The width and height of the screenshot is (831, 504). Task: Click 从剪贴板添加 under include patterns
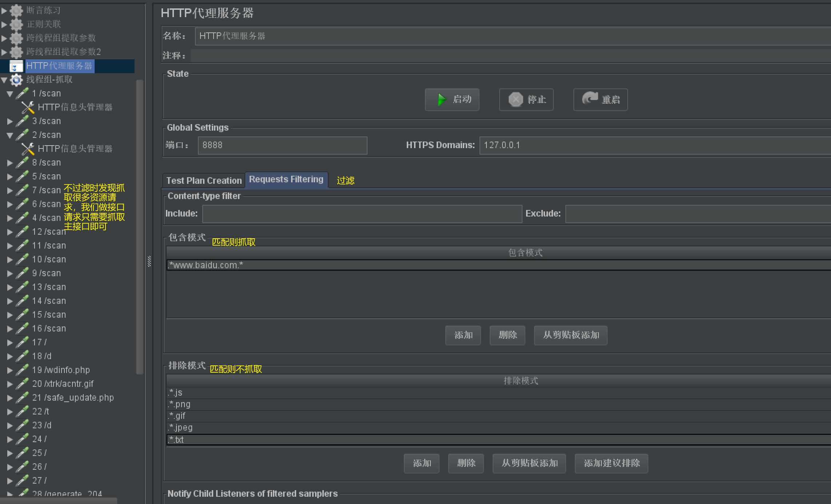coord(570,335)
